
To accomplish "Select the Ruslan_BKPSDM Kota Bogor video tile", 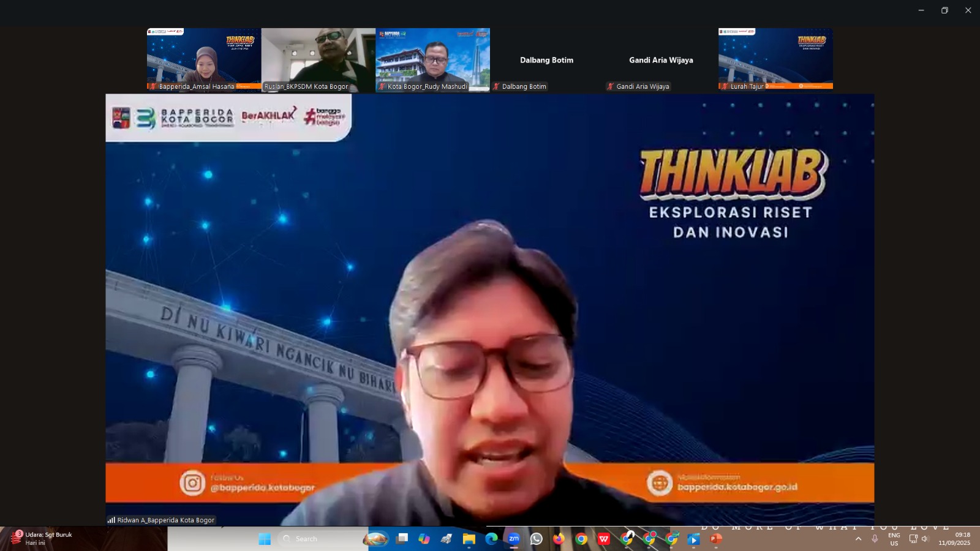I will click(318, 59).
